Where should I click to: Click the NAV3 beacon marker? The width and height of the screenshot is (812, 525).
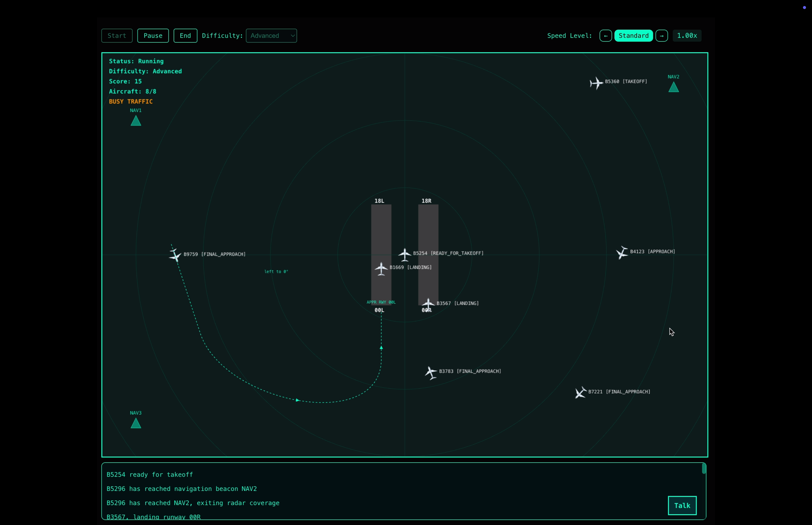[x=136, y=423]
